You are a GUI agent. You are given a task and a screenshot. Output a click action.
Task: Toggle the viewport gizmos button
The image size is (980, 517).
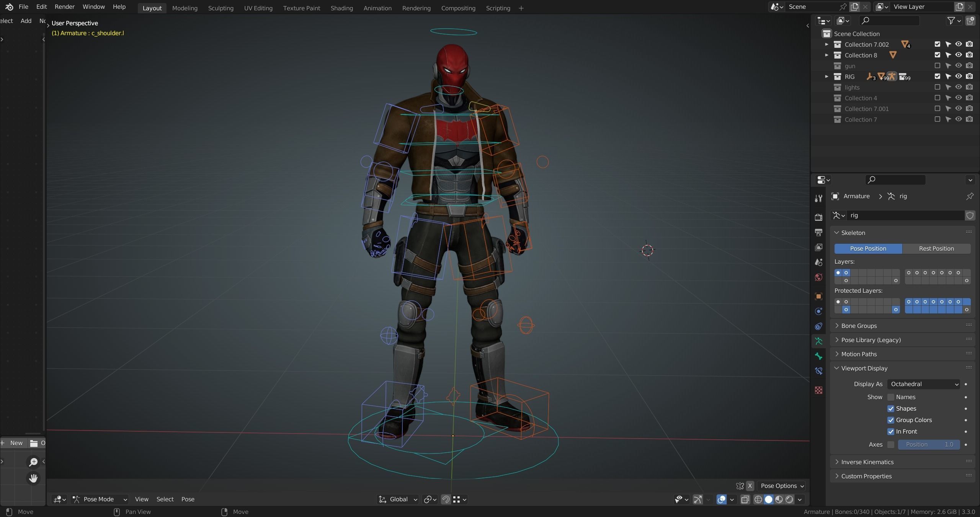coord(697,499)
